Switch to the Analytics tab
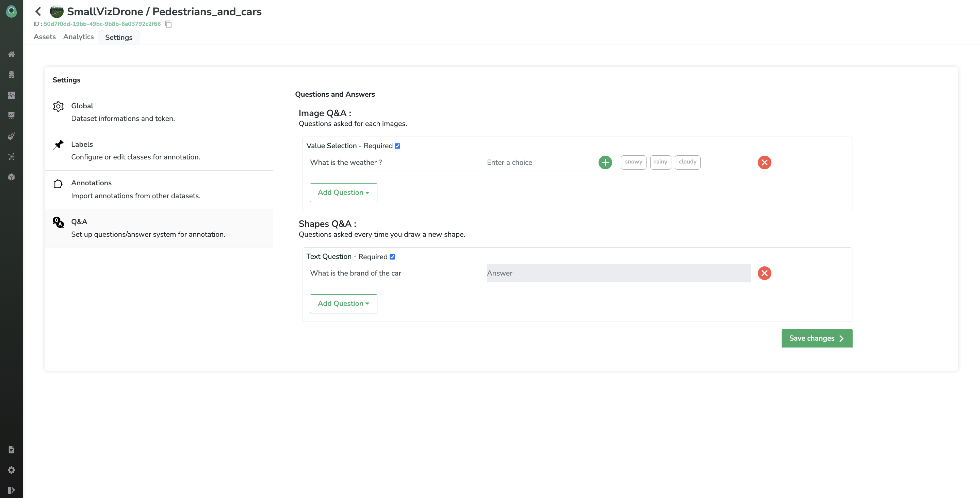 tap(78, 37)
